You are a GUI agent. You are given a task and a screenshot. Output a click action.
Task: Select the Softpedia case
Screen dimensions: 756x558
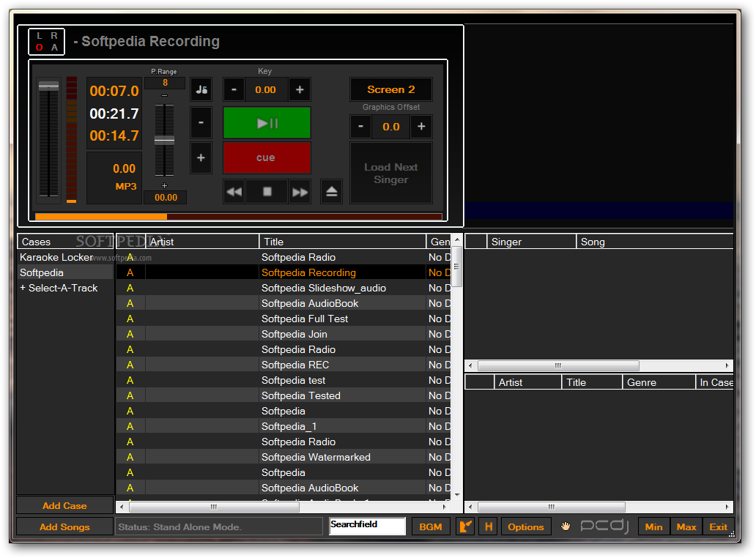click(x=64, y=272)
